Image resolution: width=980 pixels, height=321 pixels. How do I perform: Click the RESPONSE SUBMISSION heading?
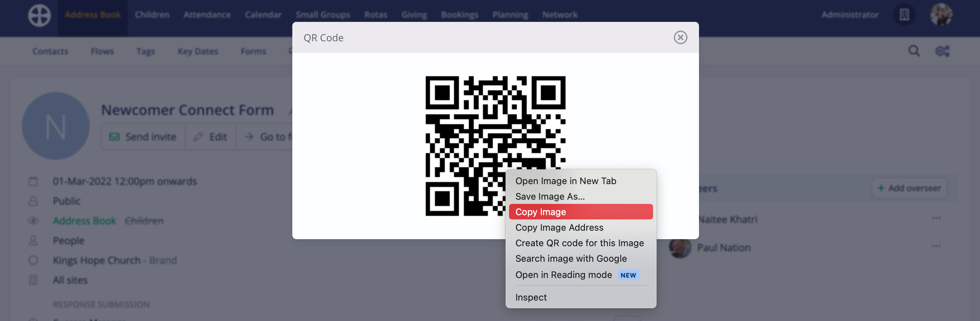point(101,304)
